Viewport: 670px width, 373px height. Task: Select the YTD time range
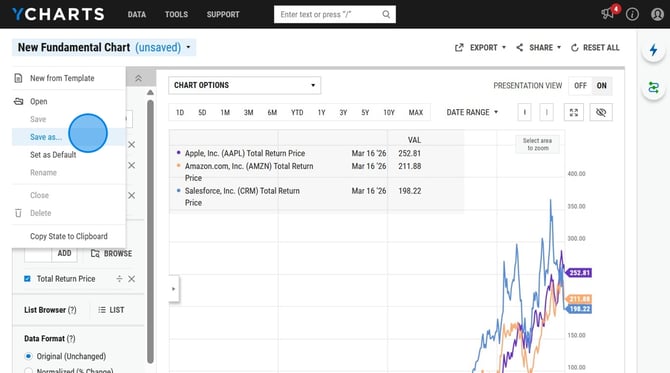coord(297,112)
